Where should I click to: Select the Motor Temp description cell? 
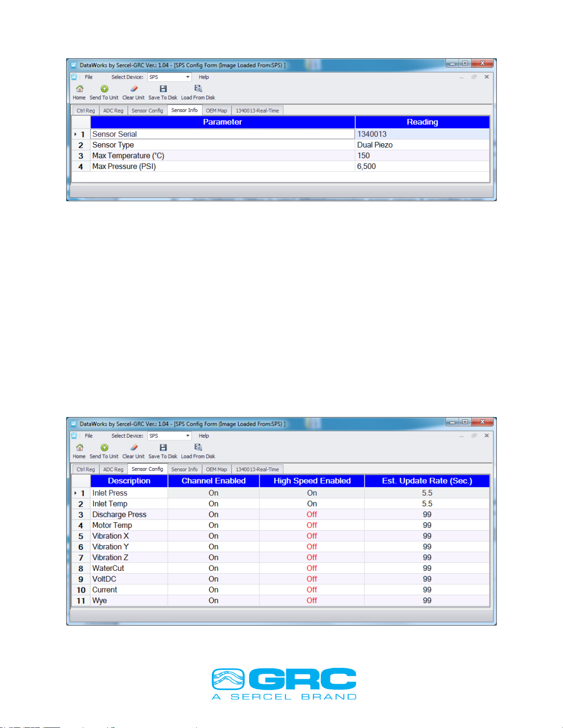point(129,525)
